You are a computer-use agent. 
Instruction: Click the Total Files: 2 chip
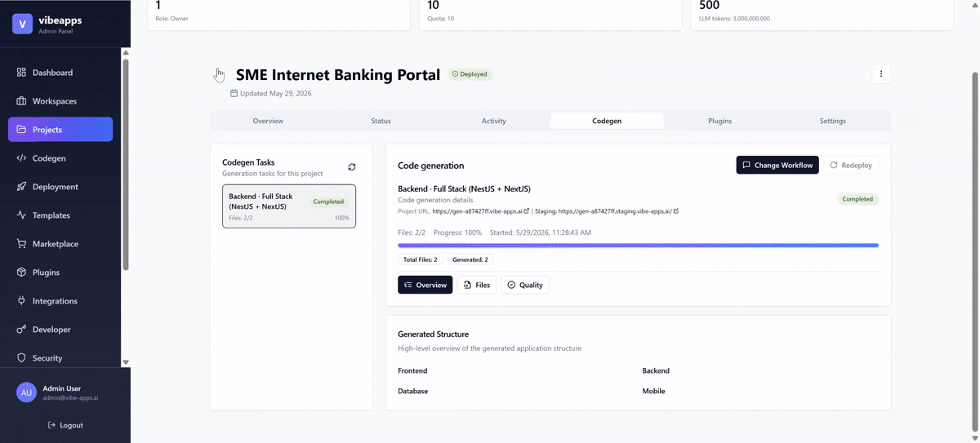pos(421,259)
